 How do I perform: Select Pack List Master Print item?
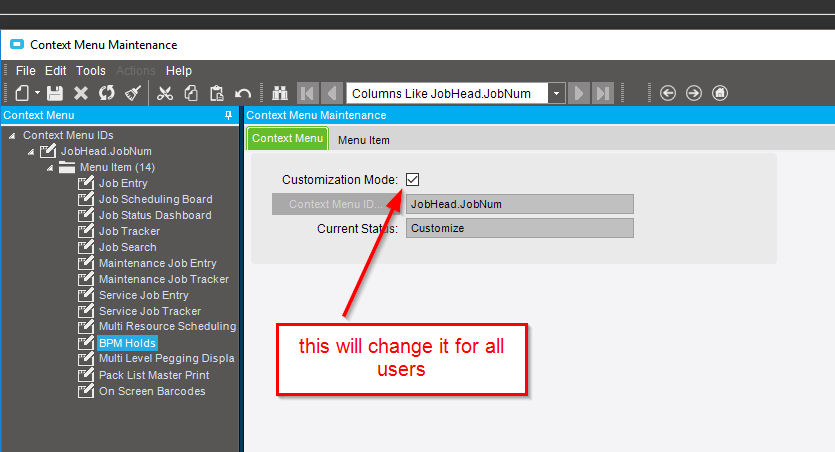[154, 375]
